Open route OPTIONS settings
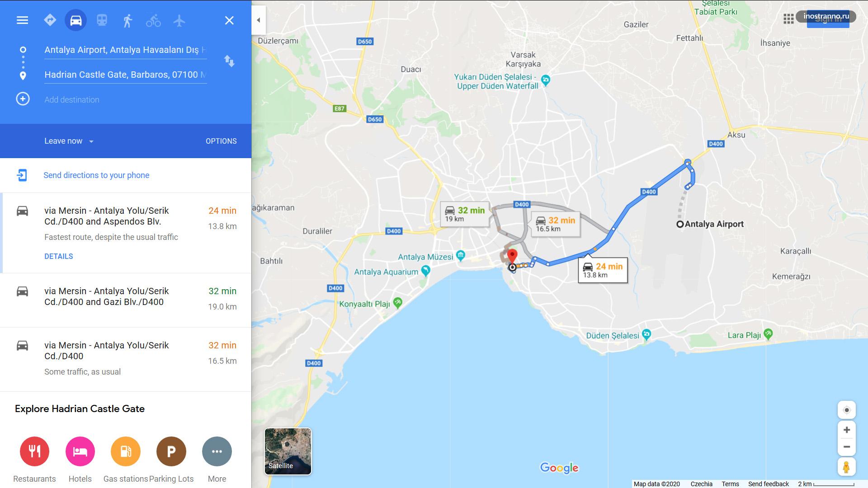868x488 pixels. click(221, 141)
